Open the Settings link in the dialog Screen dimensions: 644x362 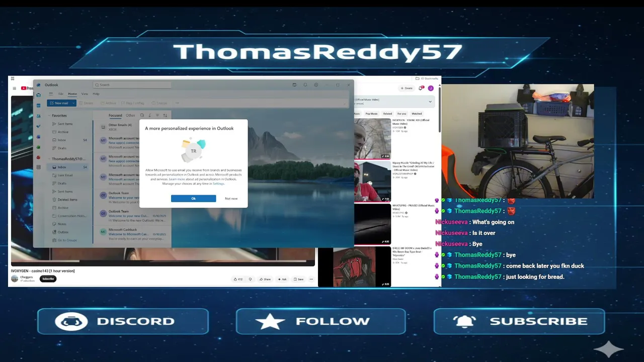coord(218,184)
